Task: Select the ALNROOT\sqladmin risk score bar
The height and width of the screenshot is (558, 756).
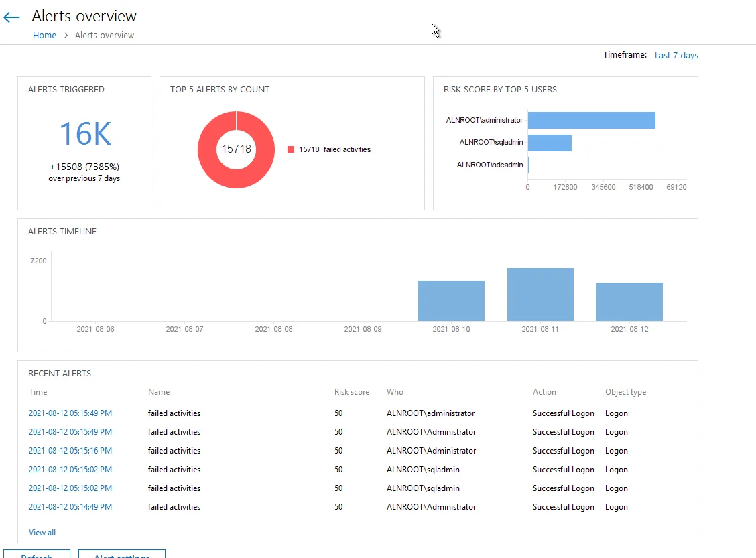Action: (550, 143)
